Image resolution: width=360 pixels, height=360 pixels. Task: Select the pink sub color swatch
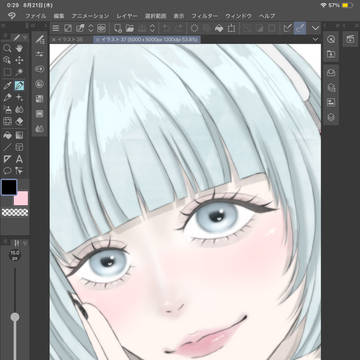[21, 198]
